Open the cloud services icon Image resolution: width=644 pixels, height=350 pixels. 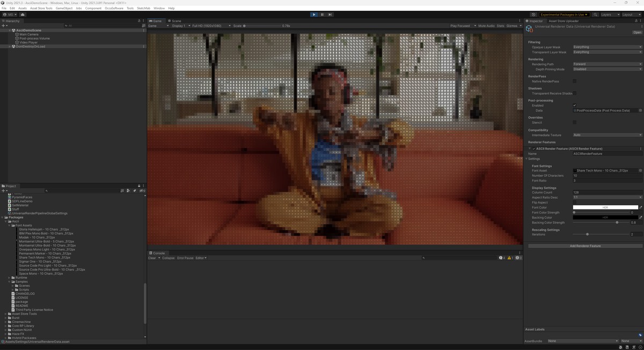pos(23,14)
